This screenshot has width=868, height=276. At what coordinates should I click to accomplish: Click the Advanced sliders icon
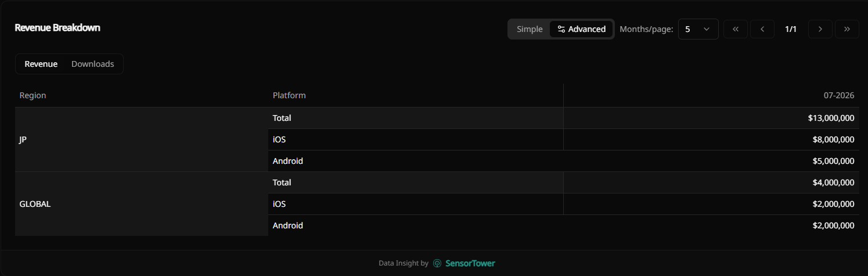[561, 29]
